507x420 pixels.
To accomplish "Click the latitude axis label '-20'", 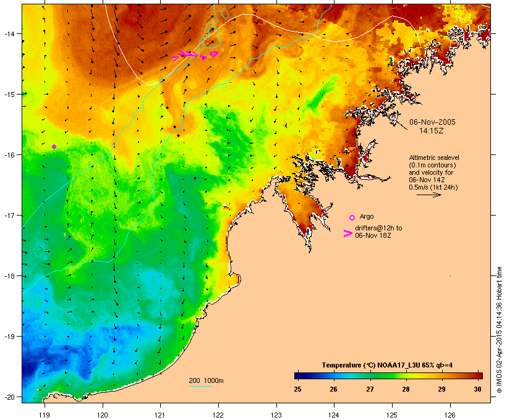I will 9,397.
